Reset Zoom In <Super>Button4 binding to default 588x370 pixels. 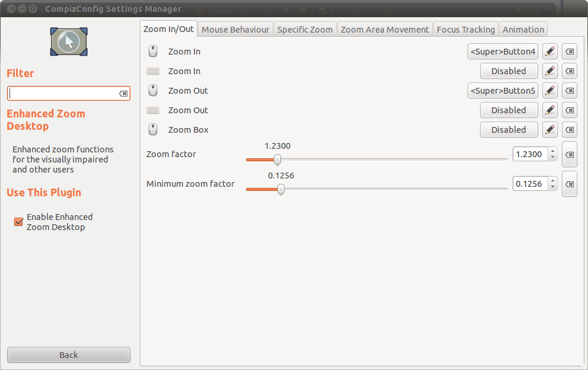(569, 52)
